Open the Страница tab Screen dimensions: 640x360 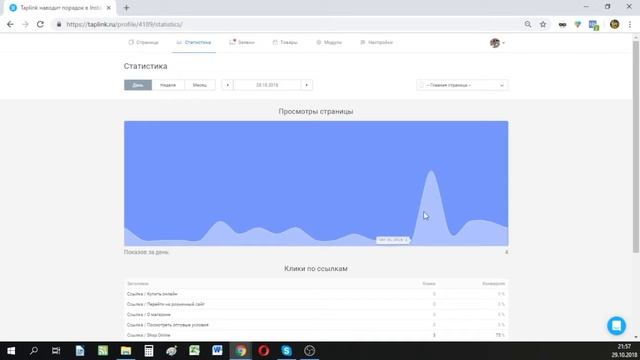click(143, 42)
